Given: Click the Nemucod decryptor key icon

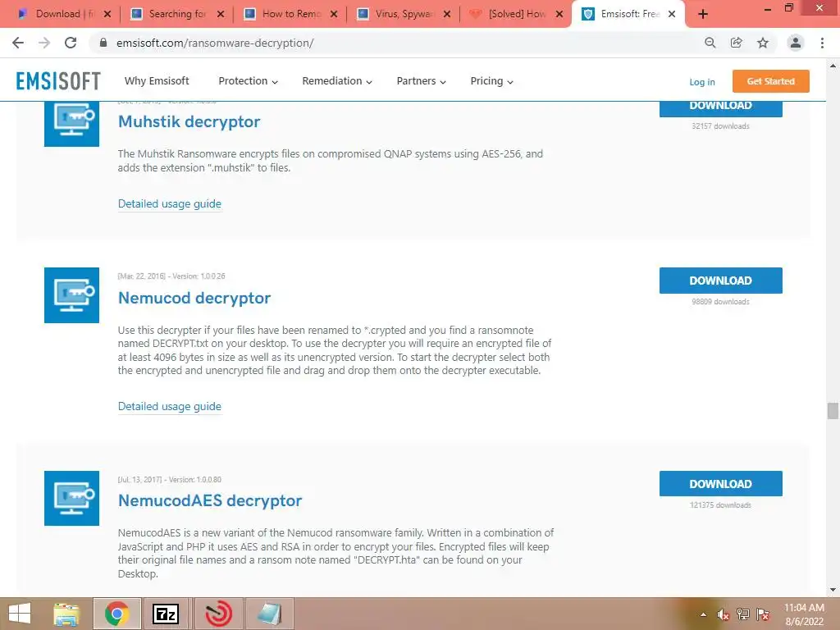Looking at the screenshot, I should point(72,295).
